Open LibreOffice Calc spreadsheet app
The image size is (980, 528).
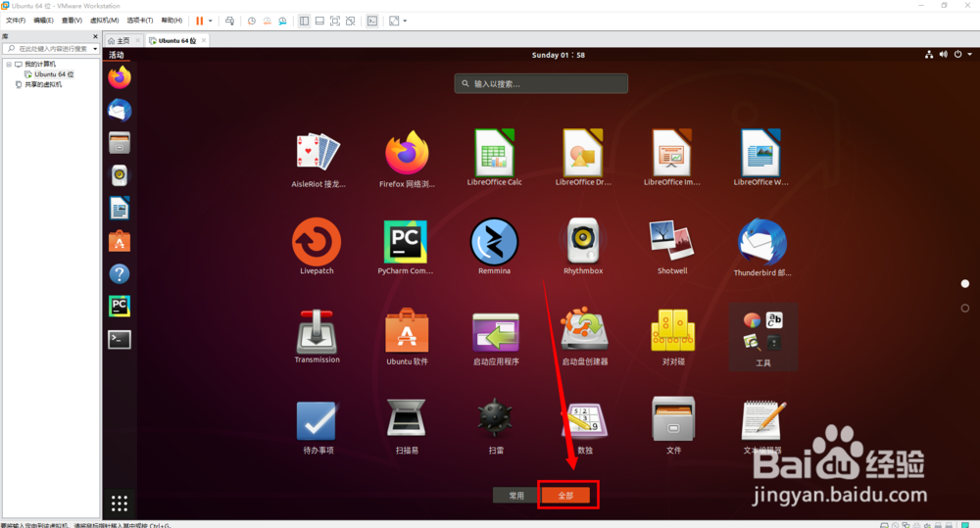494,158
